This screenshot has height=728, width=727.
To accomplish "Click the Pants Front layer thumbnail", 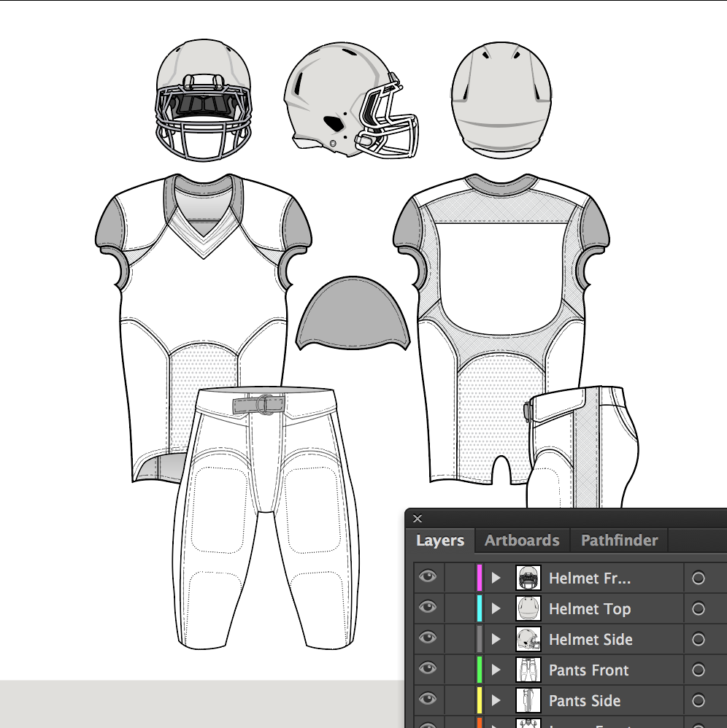I will 528,670.
